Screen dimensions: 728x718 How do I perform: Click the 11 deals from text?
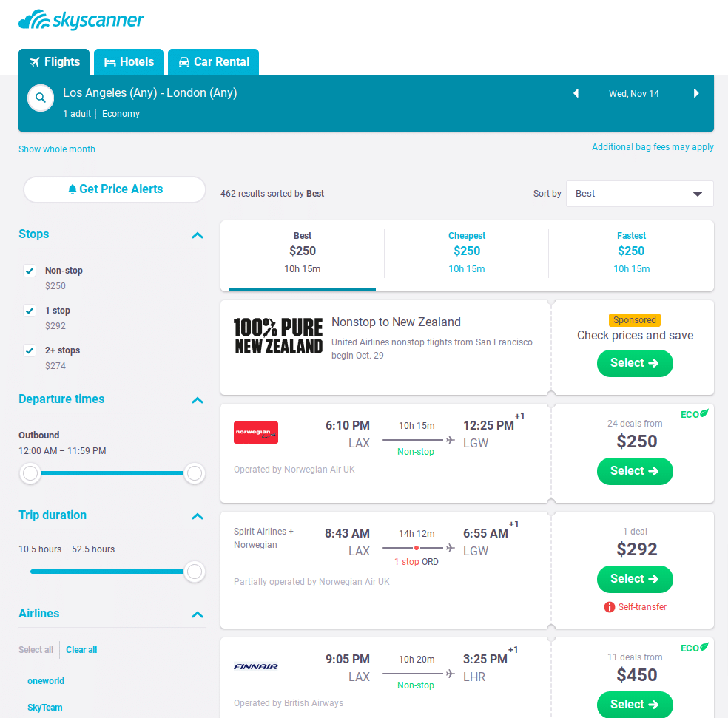pos(635,657)
